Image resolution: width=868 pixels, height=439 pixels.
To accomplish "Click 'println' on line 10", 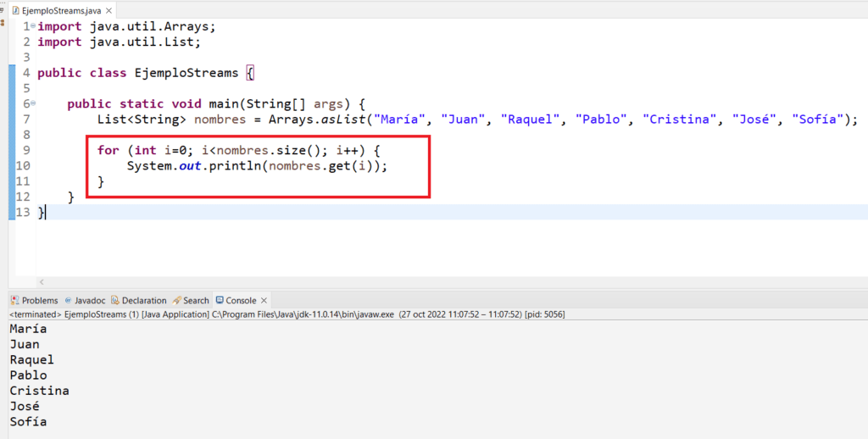I will coord(235,165).
